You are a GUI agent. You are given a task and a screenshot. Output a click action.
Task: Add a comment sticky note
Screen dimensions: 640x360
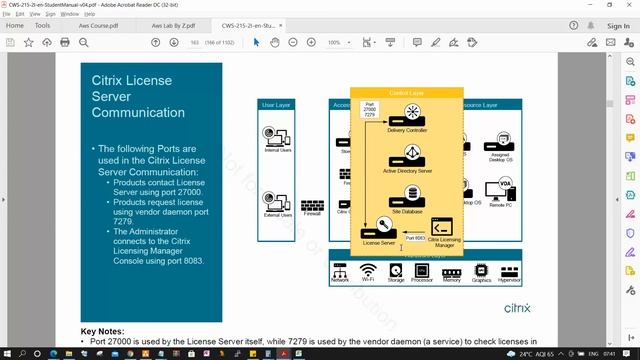pyautogui.click(x=417, y=42)
